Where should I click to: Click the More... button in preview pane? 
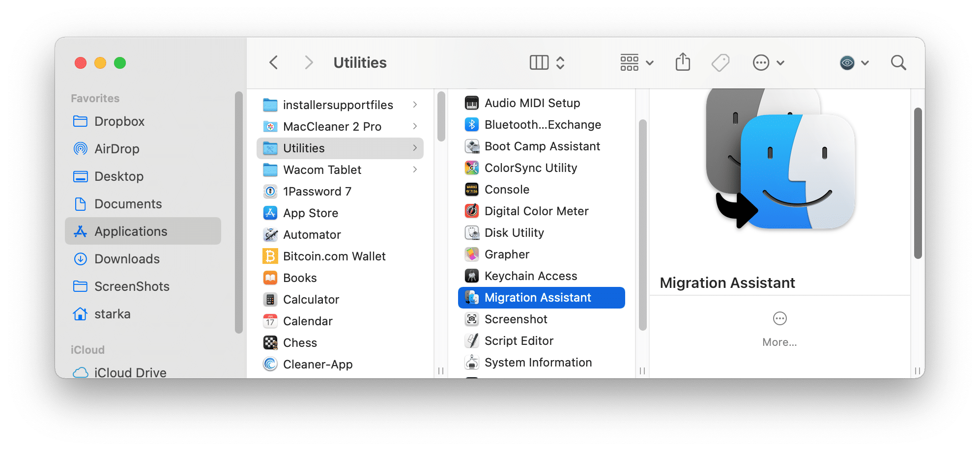pos(779,330)
